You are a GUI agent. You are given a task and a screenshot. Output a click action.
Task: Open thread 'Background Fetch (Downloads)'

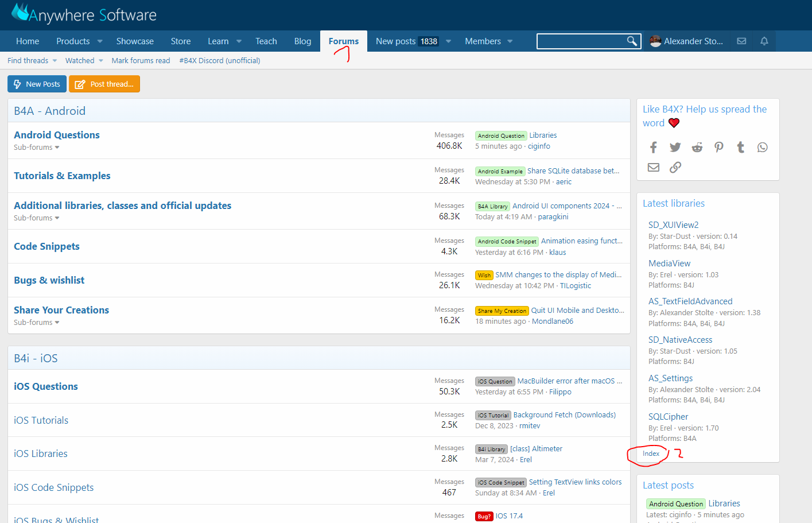pyautogui.click(x=565, y=415)
